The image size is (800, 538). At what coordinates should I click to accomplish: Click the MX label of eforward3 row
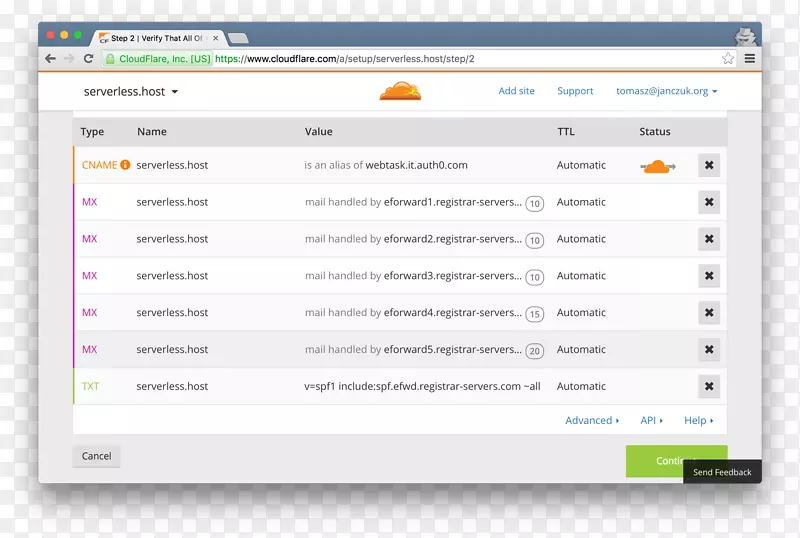(x=89, y=276)
